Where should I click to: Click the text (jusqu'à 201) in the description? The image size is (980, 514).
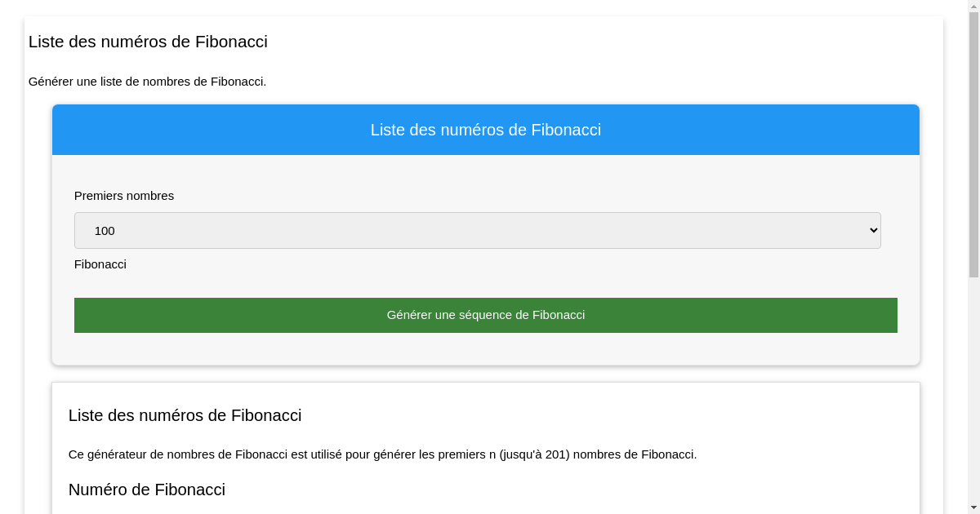(534, 454)
